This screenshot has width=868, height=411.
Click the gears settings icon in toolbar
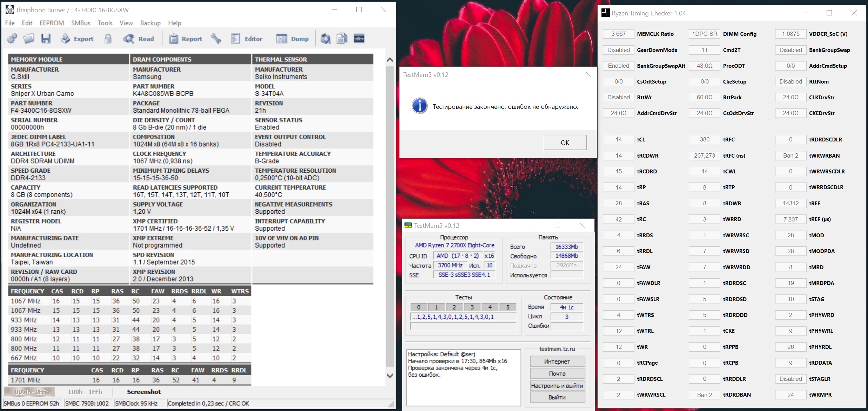pyautogui.click(x=12, y=39)
